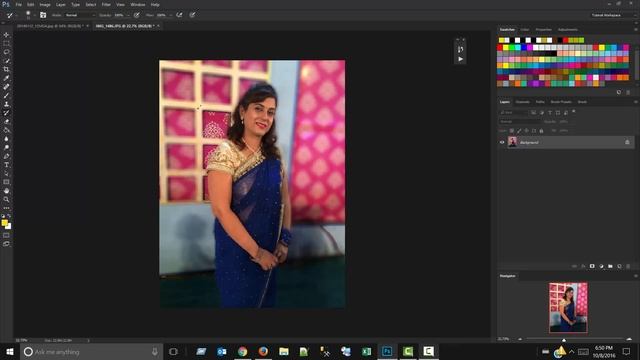
Task: Select the Zoom tool
Action: click(6, 200)
